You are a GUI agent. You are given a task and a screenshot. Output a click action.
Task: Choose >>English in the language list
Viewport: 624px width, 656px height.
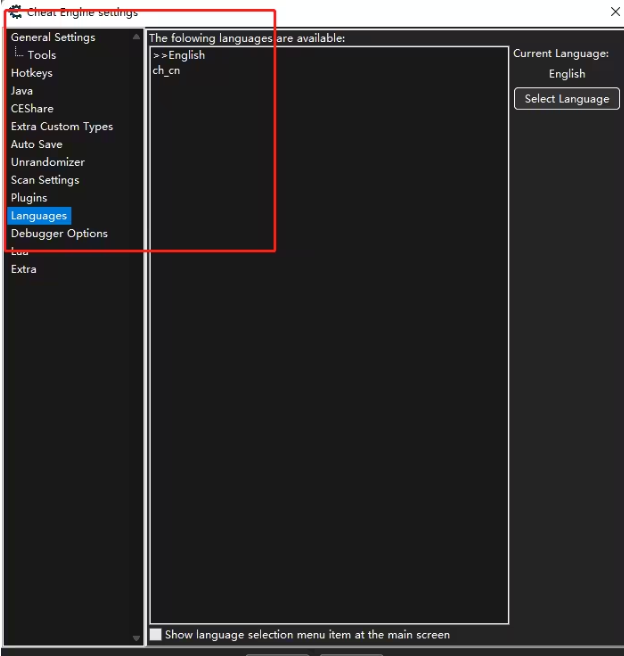[x=179, y=55]
